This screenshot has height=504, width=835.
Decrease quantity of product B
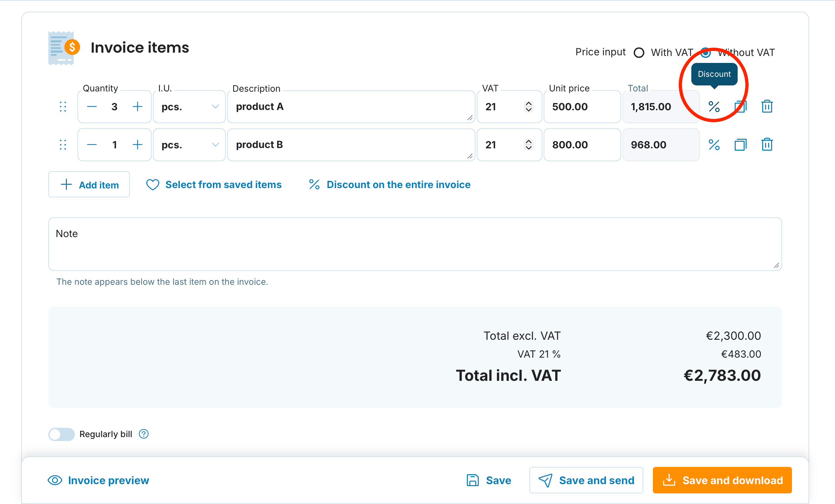[x=91, y=145]
